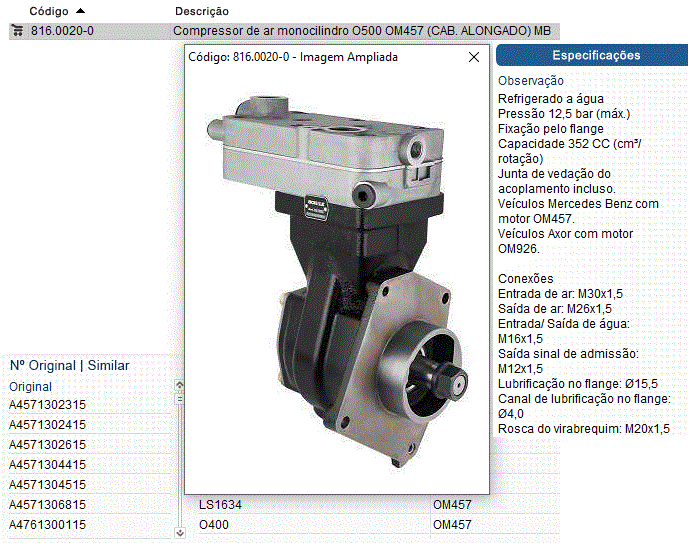Click the O400 application row
This screenshot has width=688, height=543.
215,525
